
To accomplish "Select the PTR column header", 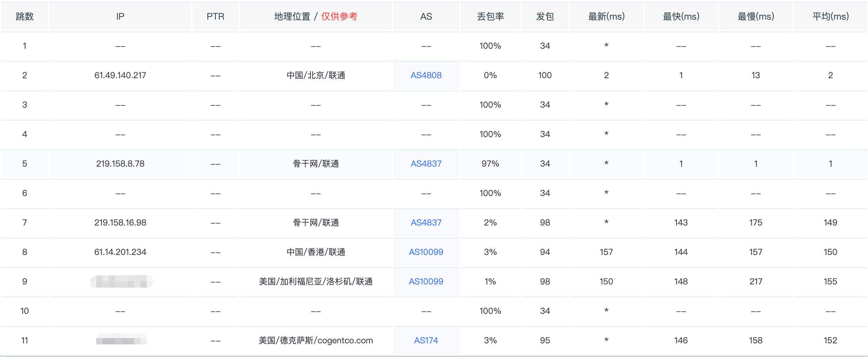I will (215, 16).
